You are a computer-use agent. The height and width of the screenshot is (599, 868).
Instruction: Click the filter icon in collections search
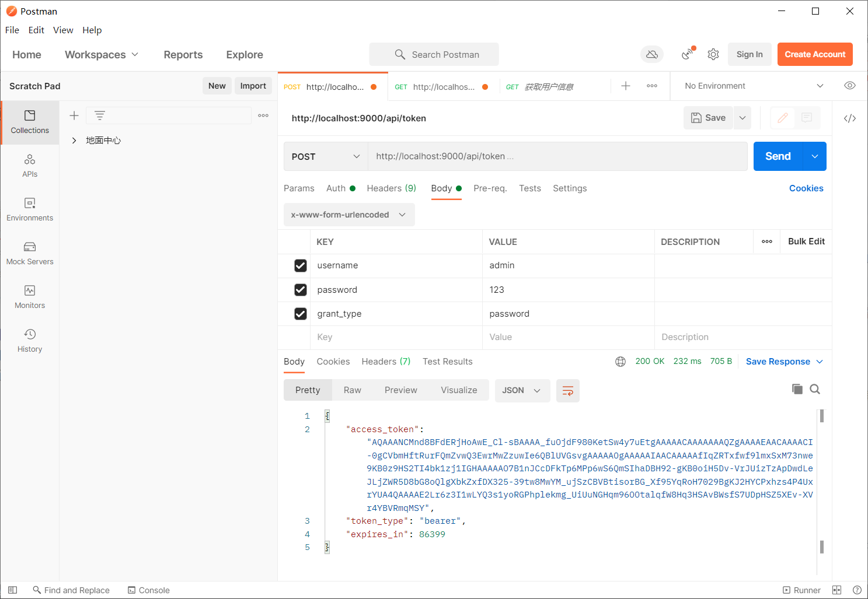[100, 115]
